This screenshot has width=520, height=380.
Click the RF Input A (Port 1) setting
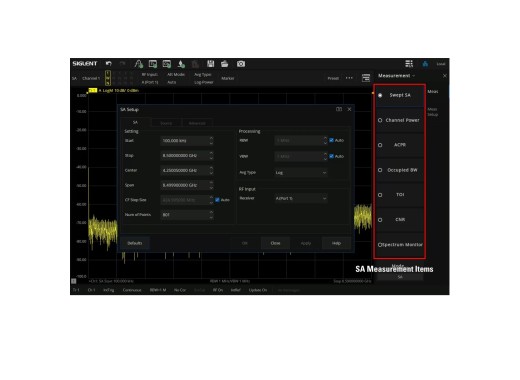(150, 78)
